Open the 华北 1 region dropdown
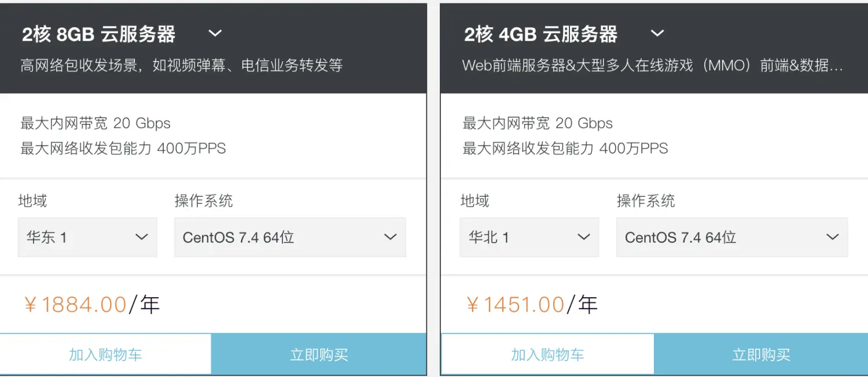 (529, 237)
